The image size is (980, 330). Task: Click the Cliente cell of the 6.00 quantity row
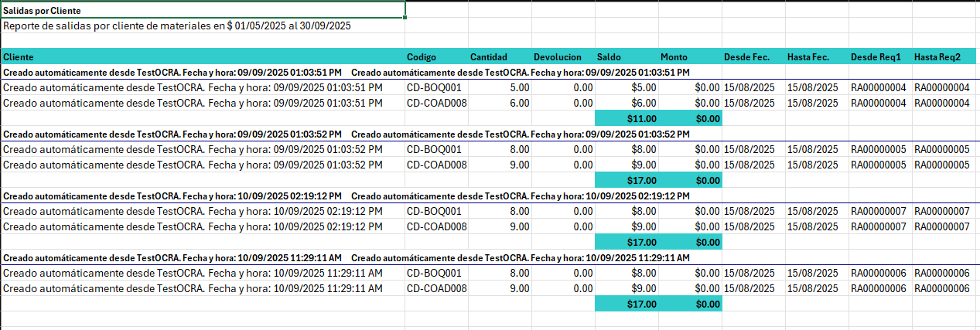(203, 103)
